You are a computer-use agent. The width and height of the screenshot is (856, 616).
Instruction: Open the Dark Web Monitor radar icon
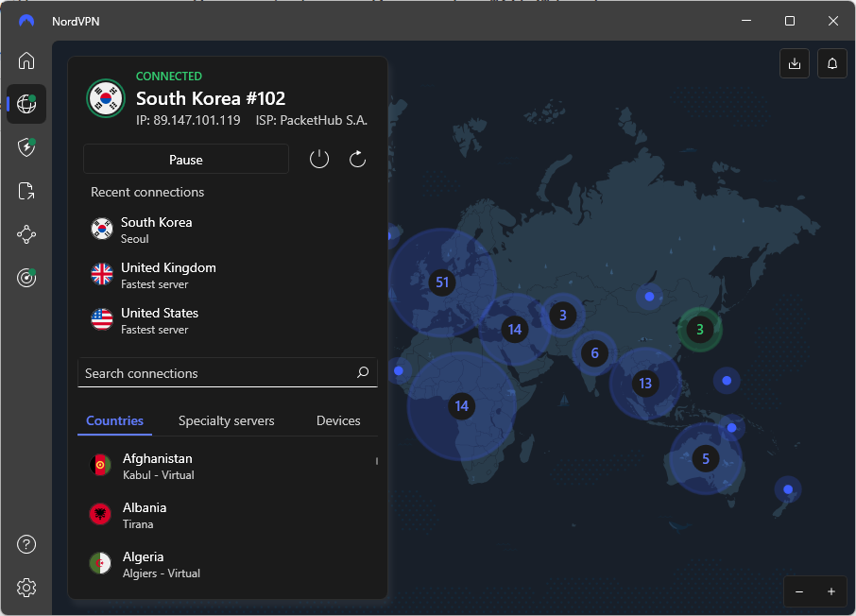pyautogui.click(x=26, y=278)
